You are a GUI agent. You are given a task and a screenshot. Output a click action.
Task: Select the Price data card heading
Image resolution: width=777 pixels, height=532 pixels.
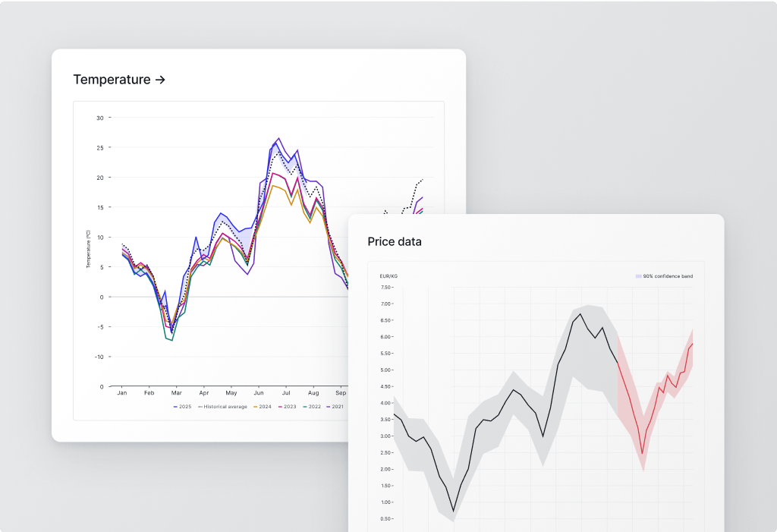click(395, 241)
